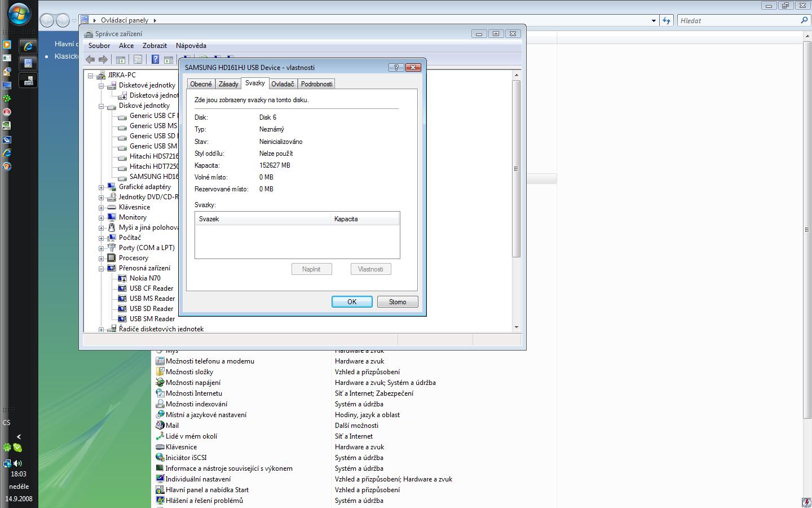Collapse the Přenosná zařízení node

point(101,269)
